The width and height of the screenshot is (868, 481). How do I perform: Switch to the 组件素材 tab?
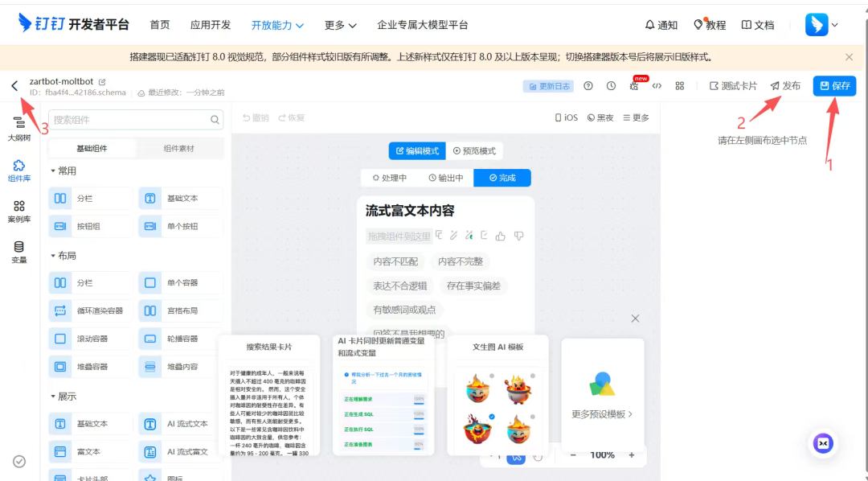point(178,148)
